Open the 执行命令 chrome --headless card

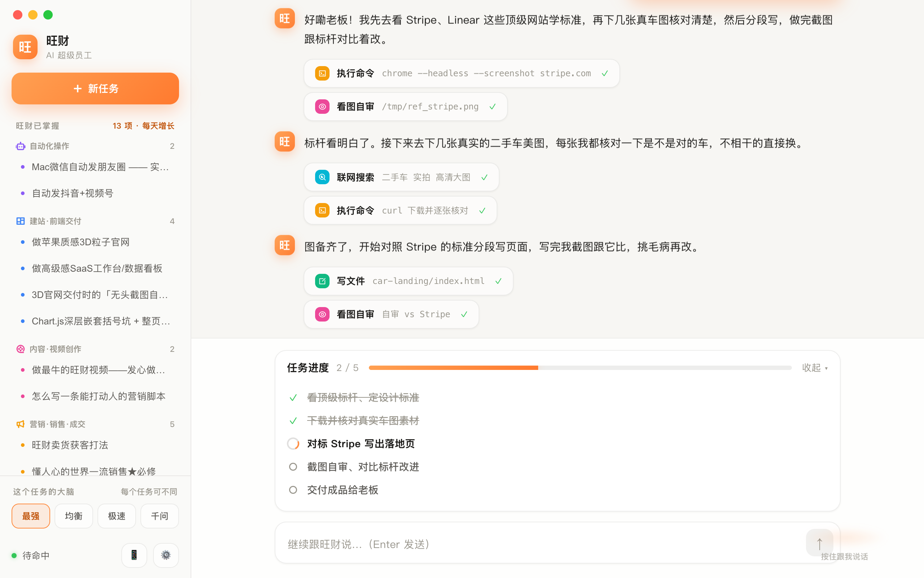point(461,73)
